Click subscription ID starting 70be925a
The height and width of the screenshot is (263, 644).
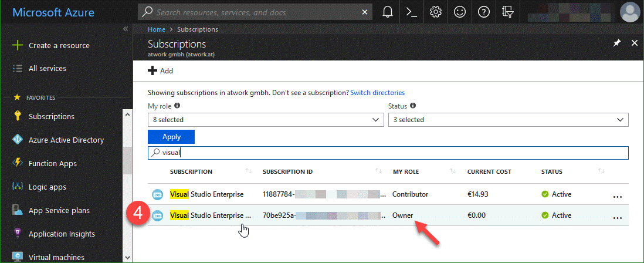pyautogui.click(x=324, y=215)
